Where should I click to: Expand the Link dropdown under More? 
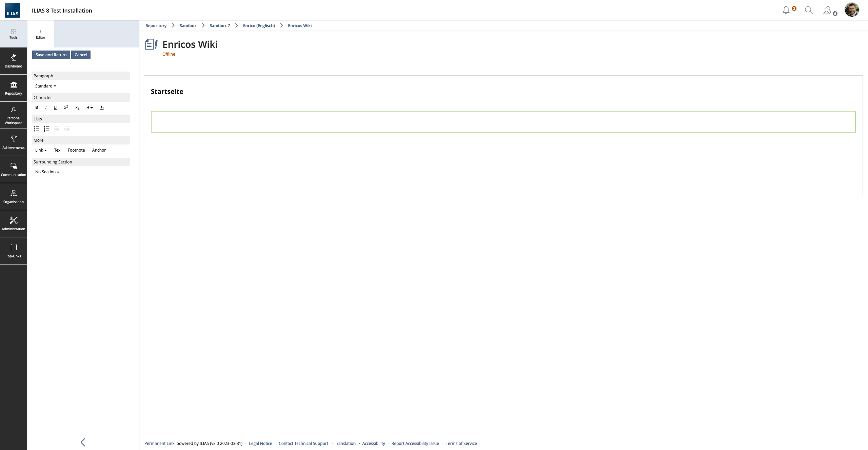click(41, 150)
